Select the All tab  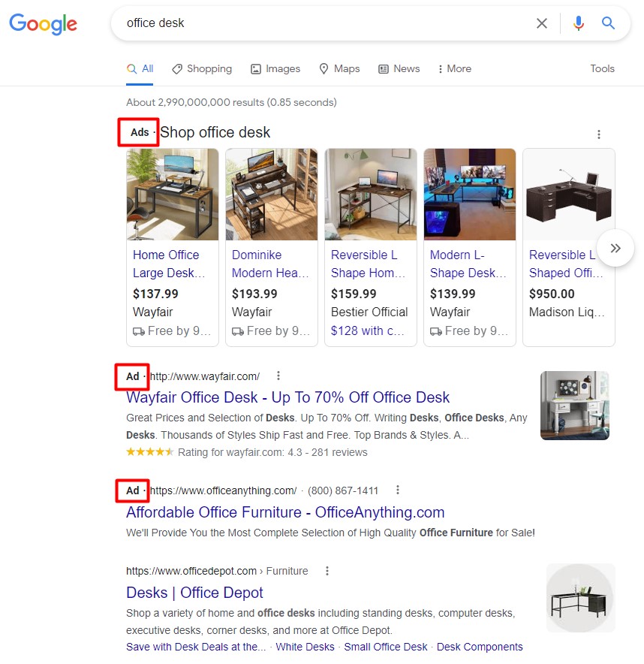[140, 68]
